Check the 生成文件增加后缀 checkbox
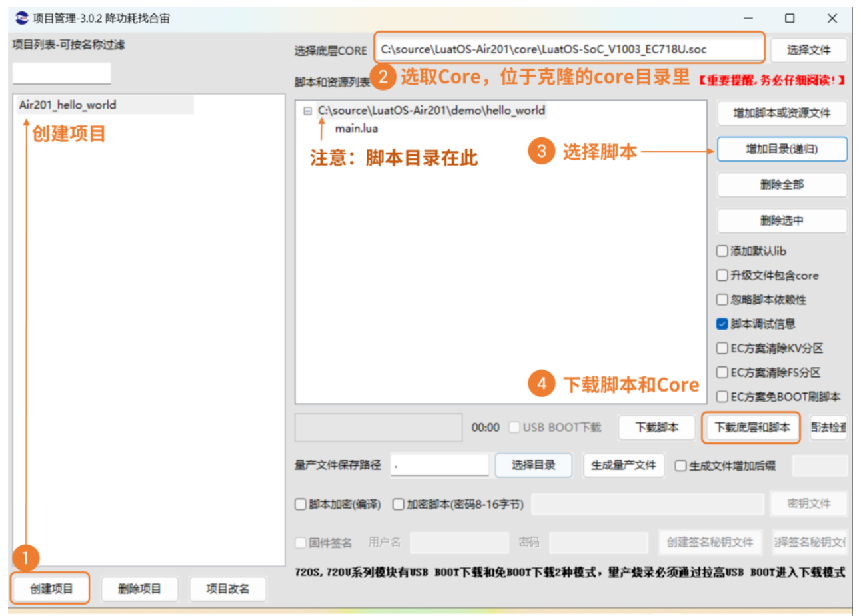Screen dimensions: 861x616 pyautogui.click(x=680, y=466)
